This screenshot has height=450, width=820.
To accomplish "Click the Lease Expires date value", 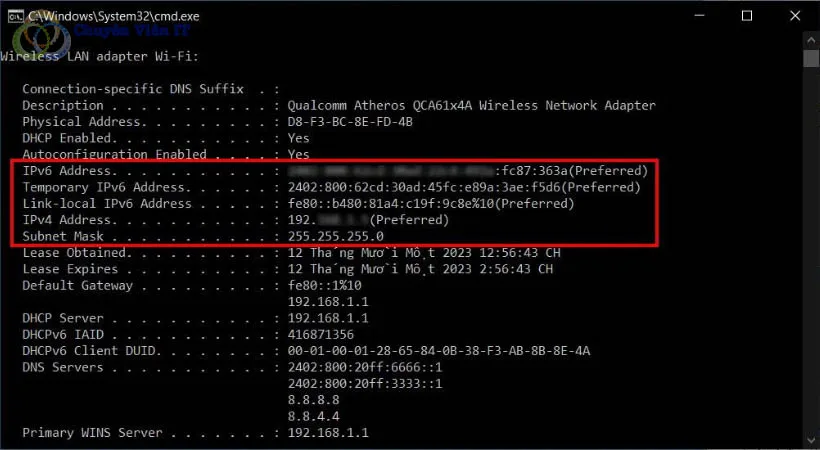I will point(420,269).
